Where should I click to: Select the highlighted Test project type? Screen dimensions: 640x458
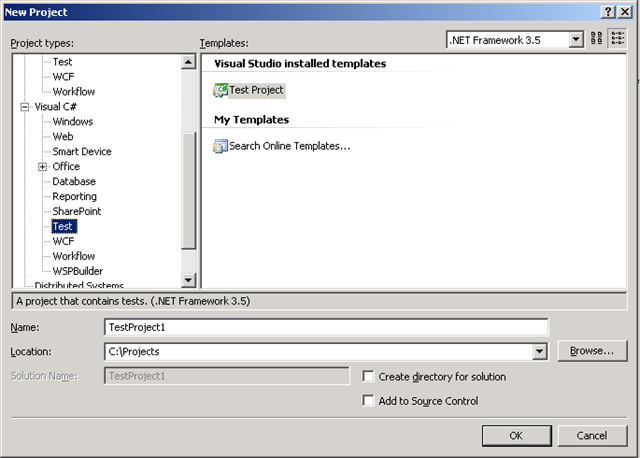point(64,227)
